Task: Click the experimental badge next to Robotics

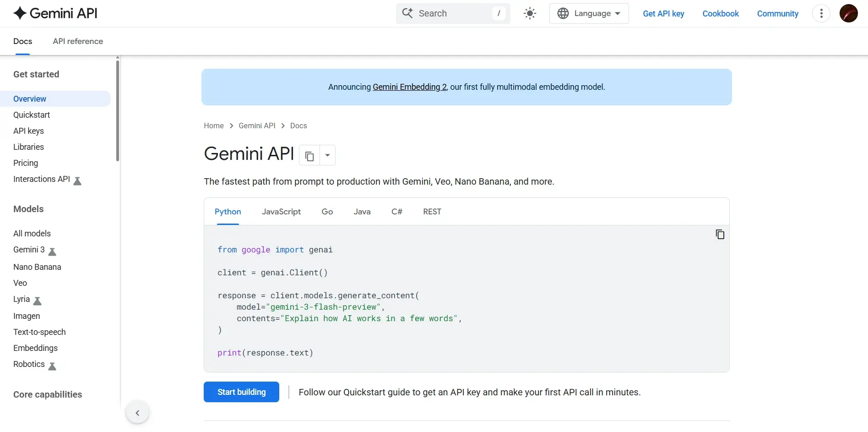Action: (52, 366)
